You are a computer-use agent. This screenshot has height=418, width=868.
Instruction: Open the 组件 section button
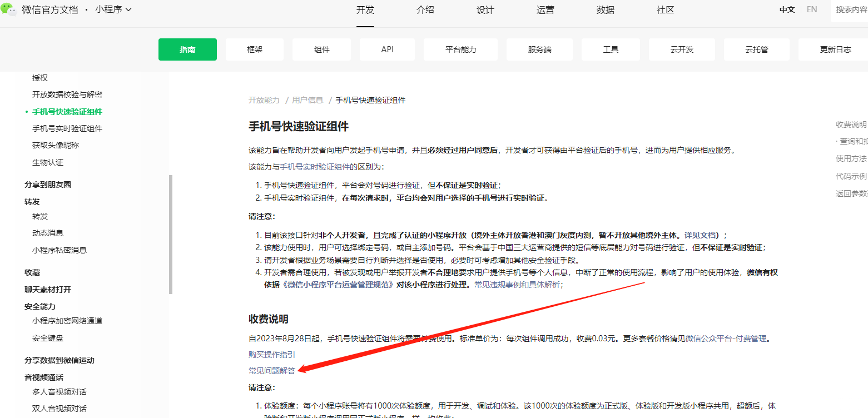click(x=322, y=49)
